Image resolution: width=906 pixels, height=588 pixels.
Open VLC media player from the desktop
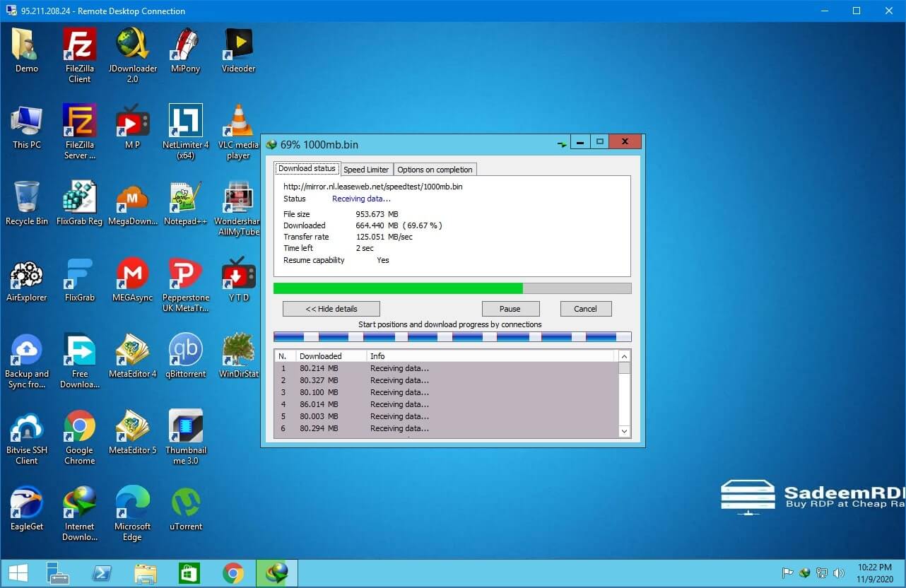point(238,120)
